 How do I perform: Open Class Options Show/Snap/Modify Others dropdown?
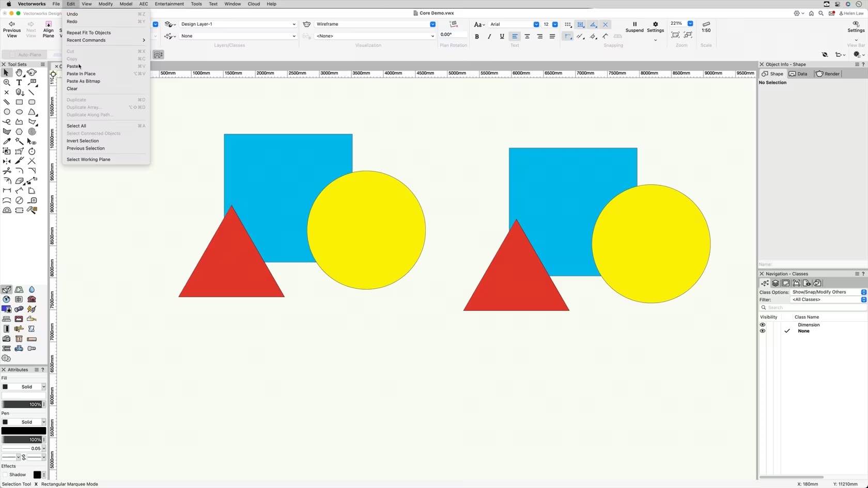pyautogui.click(x=829, y=292)
